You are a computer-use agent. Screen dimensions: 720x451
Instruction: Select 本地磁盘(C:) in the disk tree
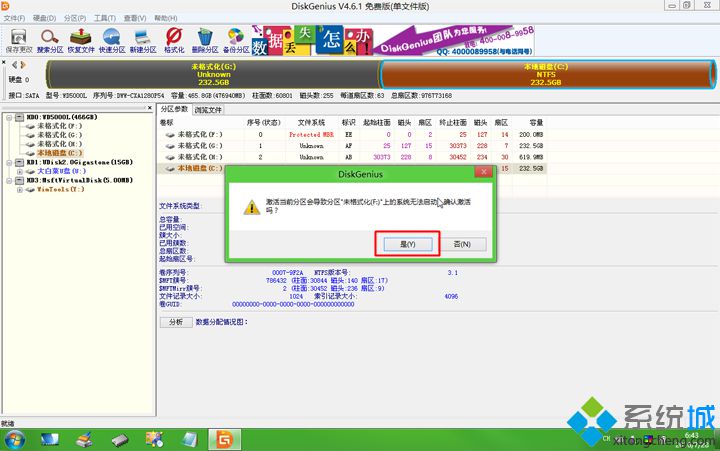59,153
